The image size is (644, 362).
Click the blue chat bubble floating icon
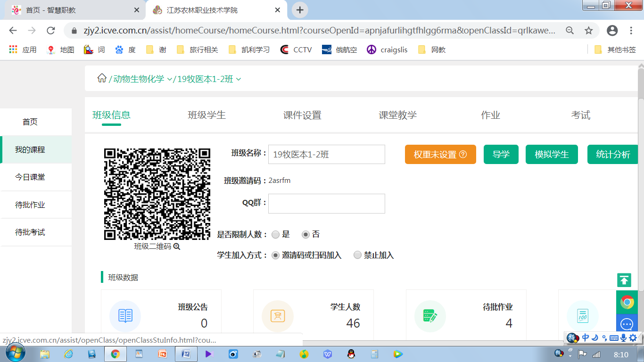[627, 324]
